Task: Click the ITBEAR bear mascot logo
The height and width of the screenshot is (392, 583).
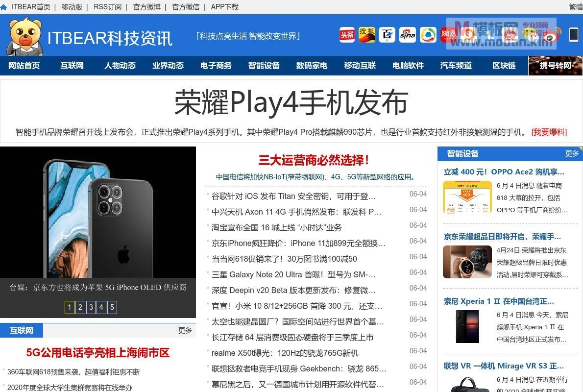Action: tap(25, 36)
